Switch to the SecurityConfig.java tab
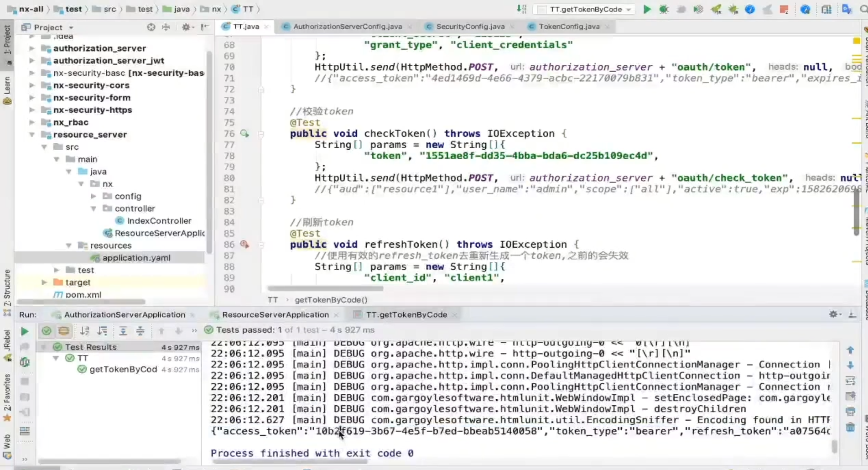 tap(470, 26)
